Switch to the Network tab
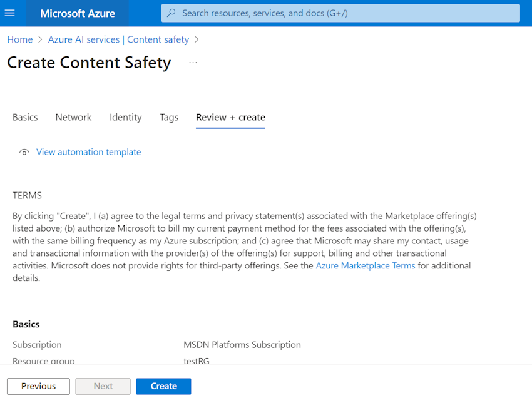 pyautogui.click(x=73, y=117)
